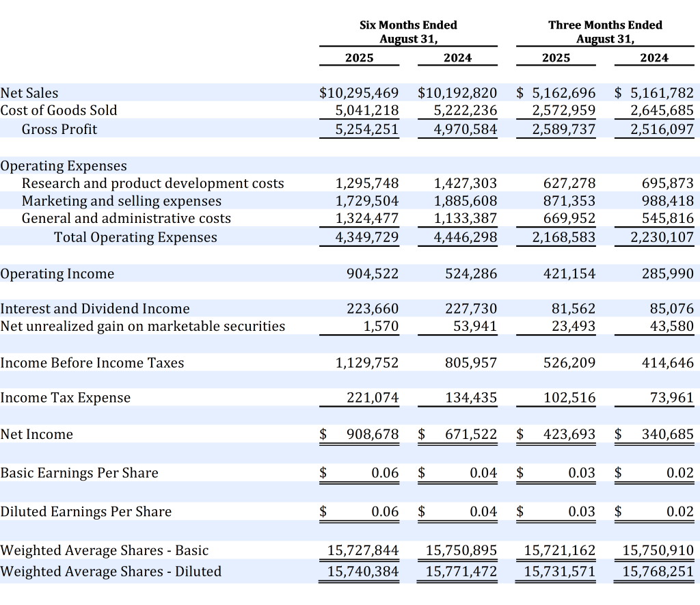Click Net unrealized gain on marketable securities

(x=143, y=326)
